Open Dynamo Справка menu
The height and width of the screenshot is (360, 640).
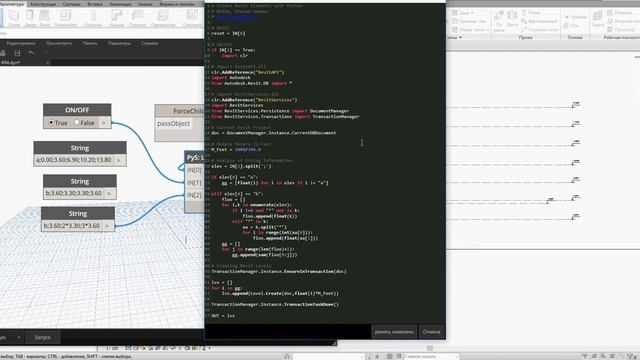click(149, 43)
